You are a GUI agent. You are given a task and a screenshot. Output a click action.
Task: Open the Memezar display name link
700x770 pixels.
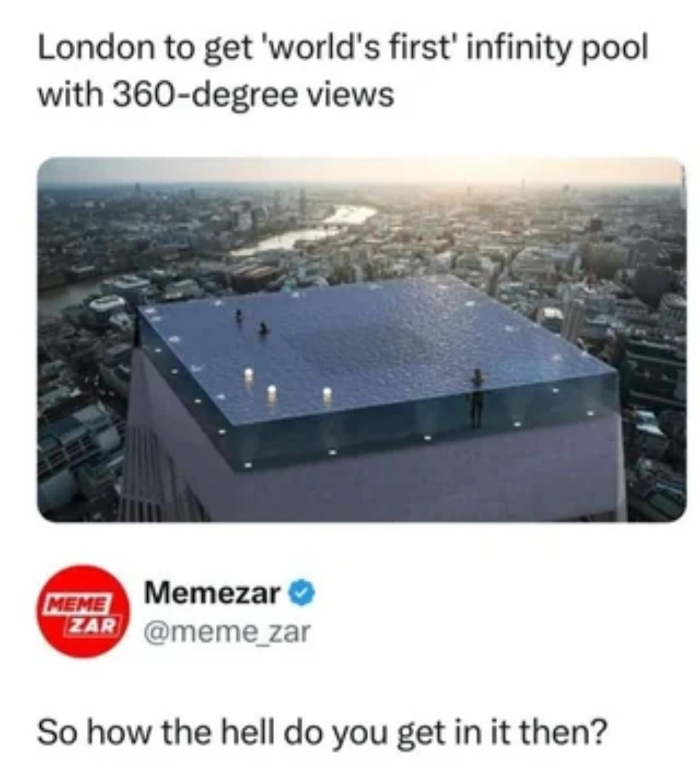click(212, 593)
